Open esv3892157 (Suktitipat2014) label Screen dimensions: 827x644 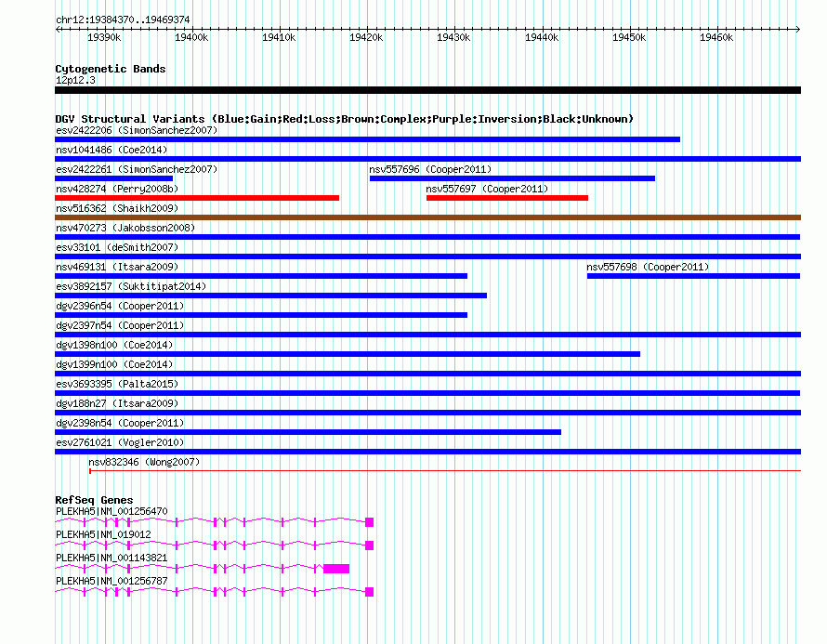[131, 286]
